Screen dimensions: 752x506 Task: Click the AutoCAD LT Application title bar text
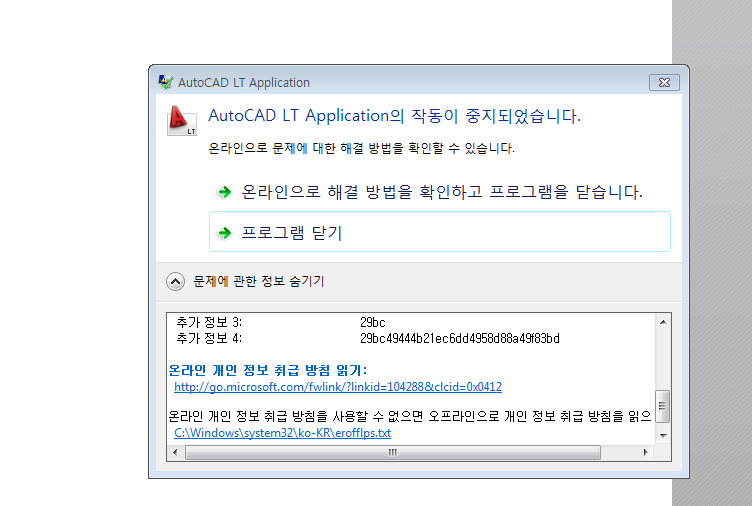pyautogui.click(x=243, y=82)
